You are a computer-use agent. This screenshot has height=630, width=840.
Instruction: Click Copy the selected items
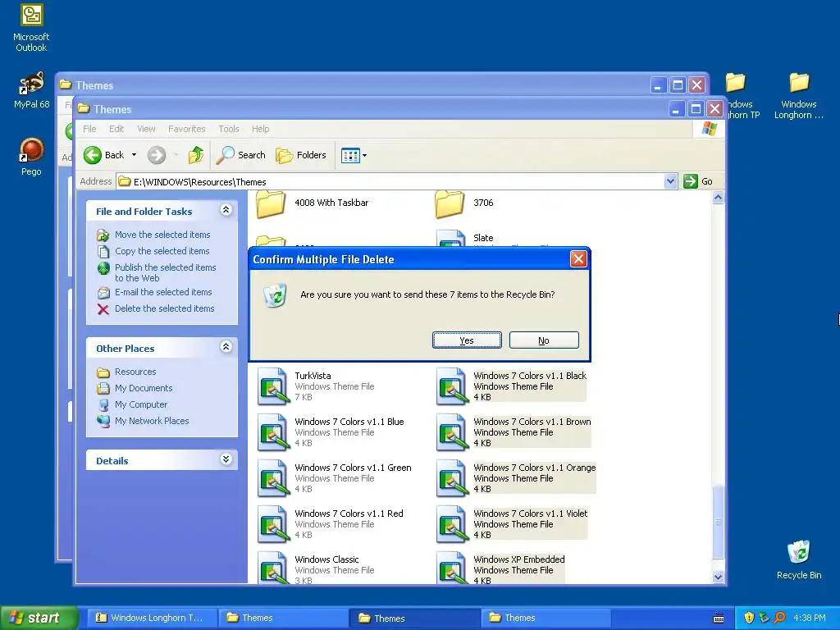162,251
